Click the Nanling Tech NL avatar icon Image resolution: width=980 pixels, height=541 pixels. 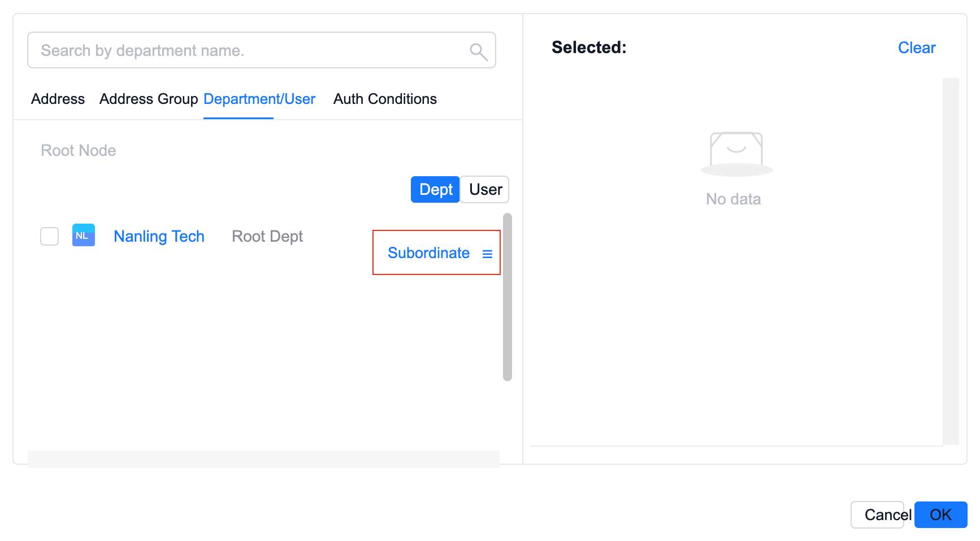[x=84, y=235]
